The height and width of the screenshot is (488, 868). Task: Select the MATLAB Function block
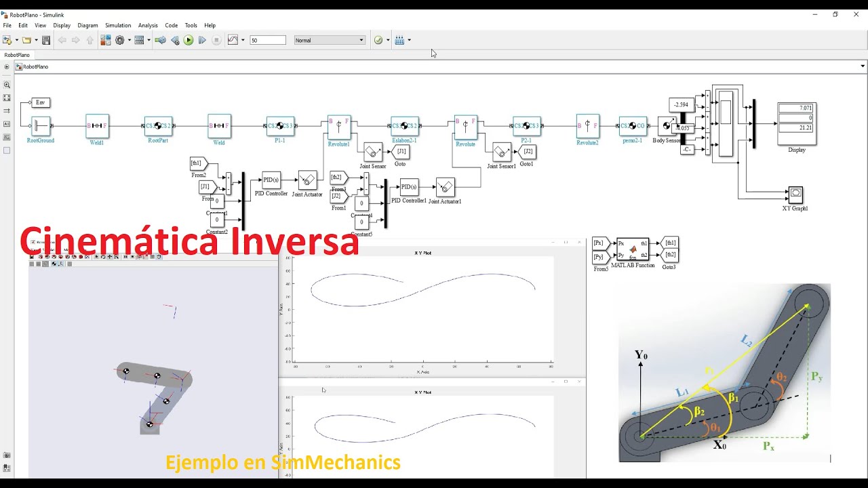633,249
